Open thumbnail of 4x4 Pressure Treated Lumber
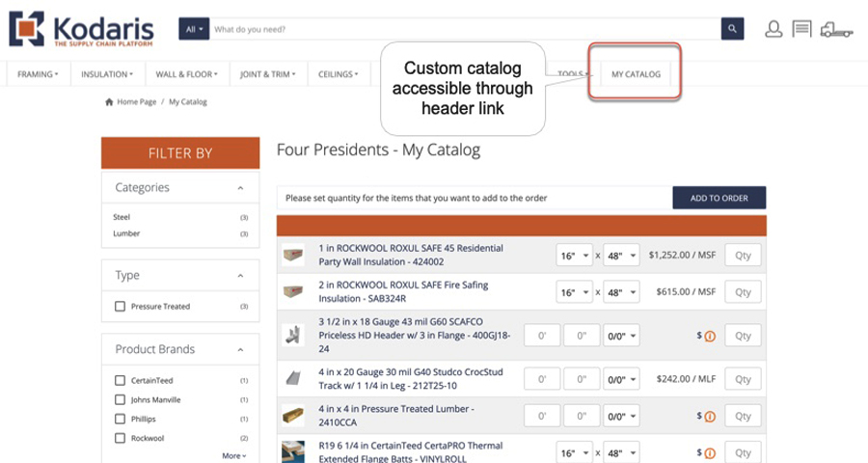Viewport: 868px width, 463px height. pyautogui.click(x=293, y=416)
